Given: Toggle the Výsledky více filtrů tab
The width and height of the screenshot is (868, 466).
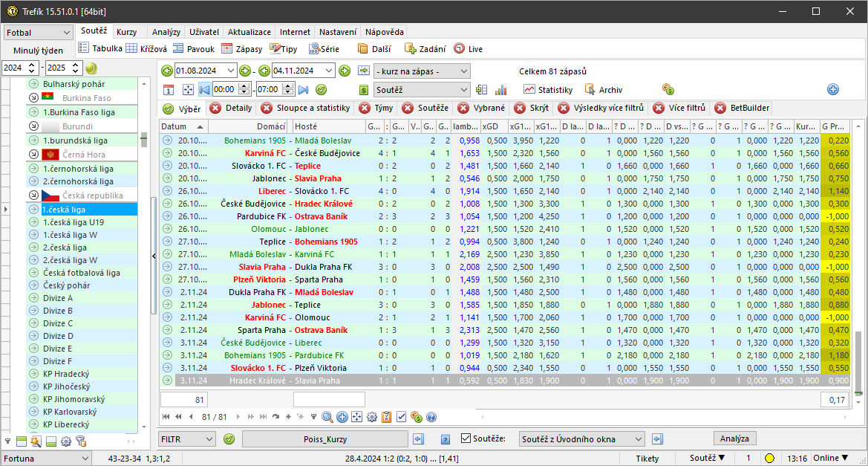Looking at the screenshot, I should coord(601,108).
